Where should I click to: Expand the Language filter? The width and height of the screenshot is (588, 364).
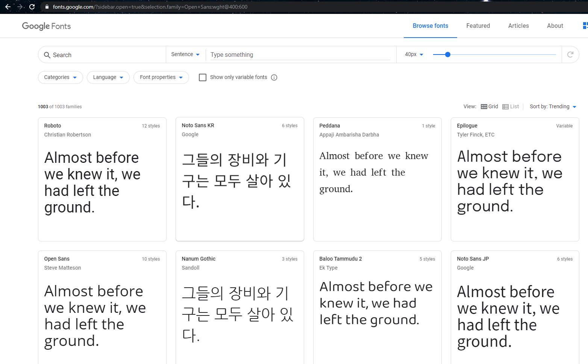point(108,77)
